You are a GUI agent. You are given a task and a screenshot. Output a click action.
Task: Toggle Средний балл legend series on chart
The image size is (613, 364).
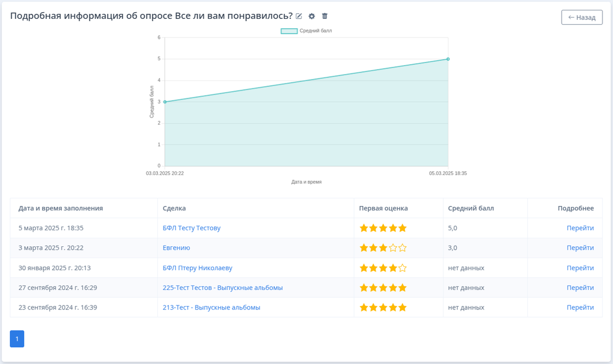[306, 31]
